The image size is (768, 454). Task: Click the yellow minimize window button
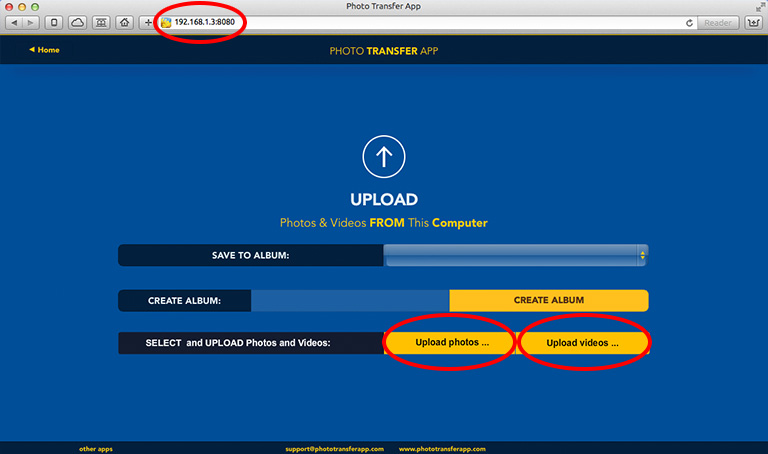[22, 7]
